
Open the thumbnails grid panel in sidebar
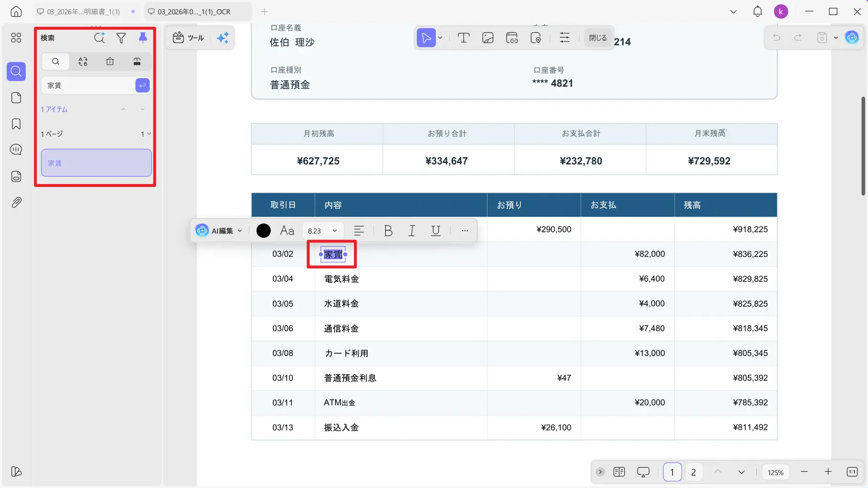16,38
